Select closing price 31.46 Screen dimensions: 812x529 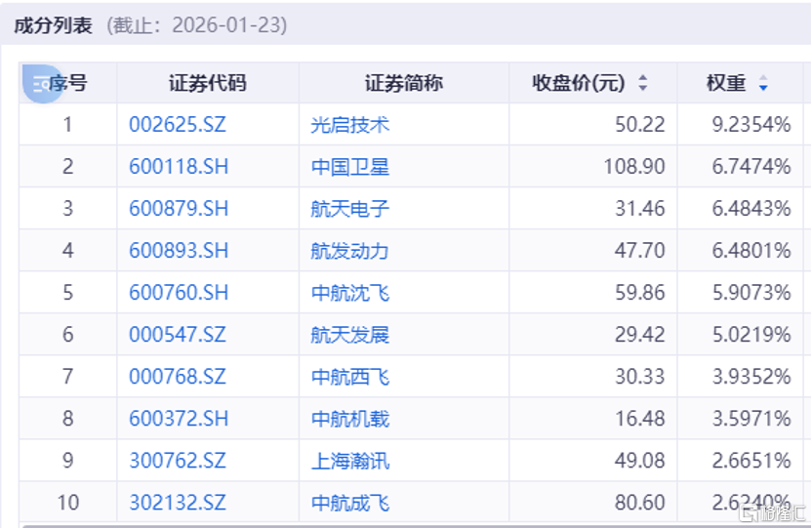(640, 209)
